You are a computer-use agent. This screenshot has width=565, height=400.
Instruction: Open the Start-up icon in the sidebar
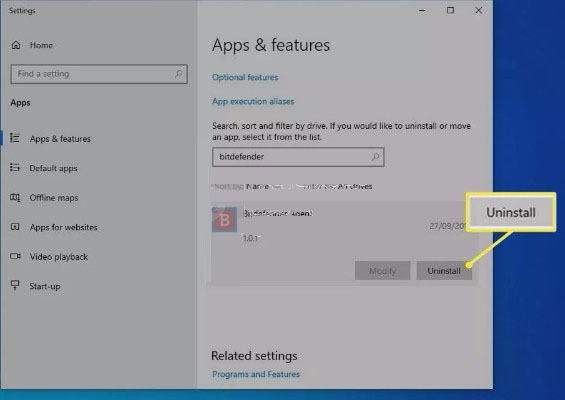pos(15,285)
